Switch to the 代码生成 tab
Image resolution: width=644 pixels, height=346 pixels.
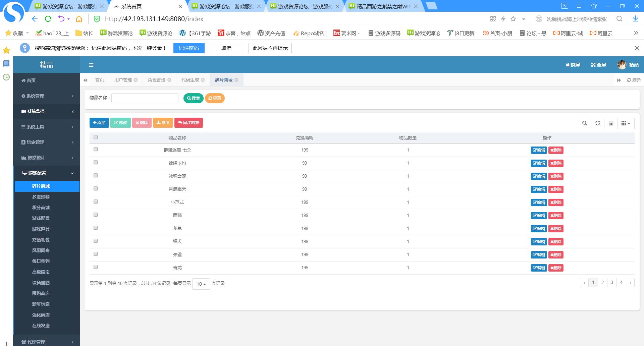[x=190, y=80]
